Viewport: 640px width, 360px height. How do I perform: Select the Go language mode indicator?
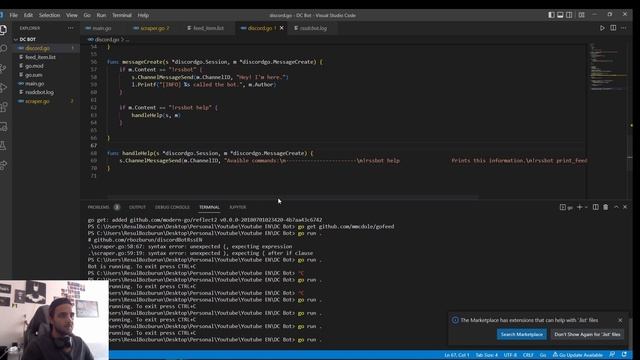click(543, 355)
